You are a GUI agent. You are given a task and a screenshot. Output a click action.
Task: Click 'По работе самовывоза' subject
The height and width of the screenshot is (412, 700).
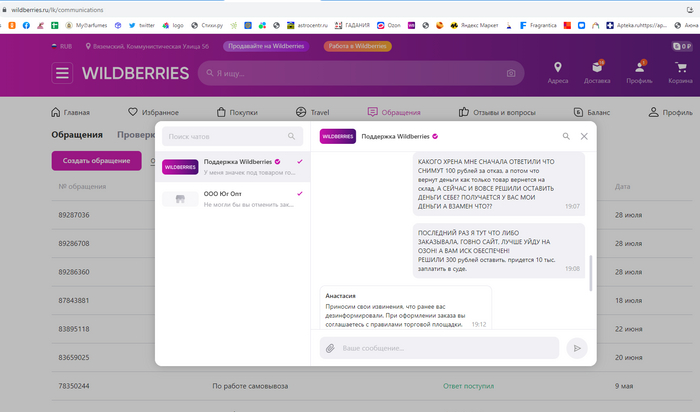point(250,386)
